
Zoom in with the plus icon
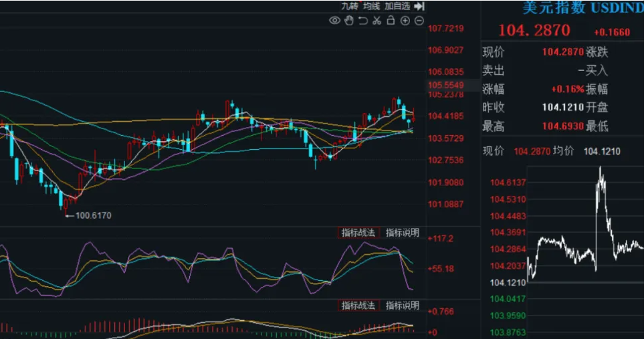[x=405, y=21]
